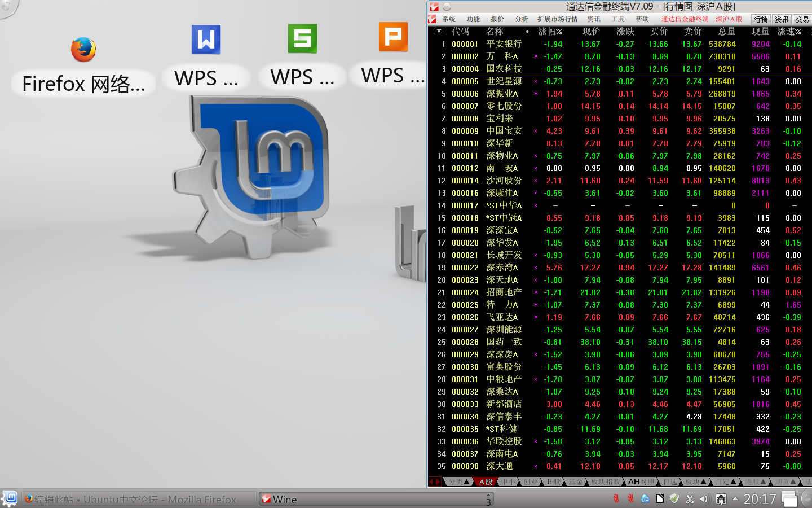Open the 扩展市场行情 menu
Image resolution: width=812 pixels, height=508 pixels.
(558, 19)
